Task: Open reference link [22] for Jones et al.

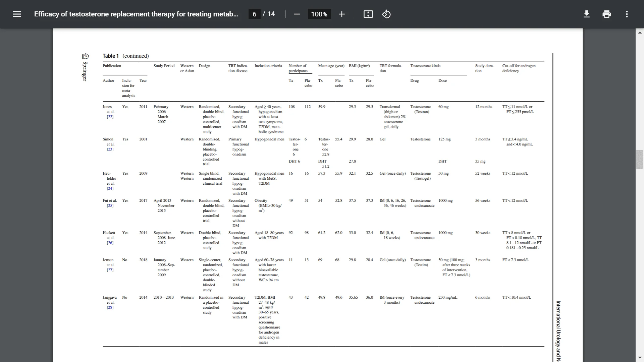Action: 110,117
